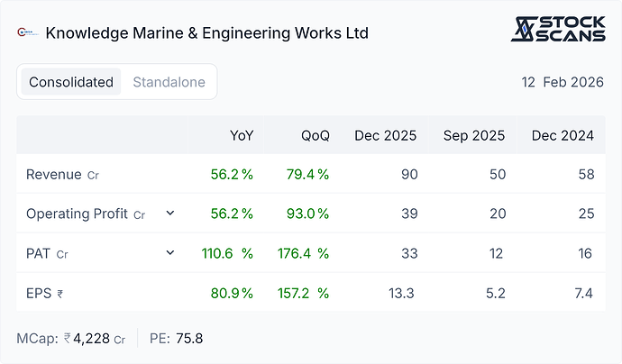Screen dimensions: 622x364
Task: Expand the PAT row chevron
Action: (x=170, y=253)
